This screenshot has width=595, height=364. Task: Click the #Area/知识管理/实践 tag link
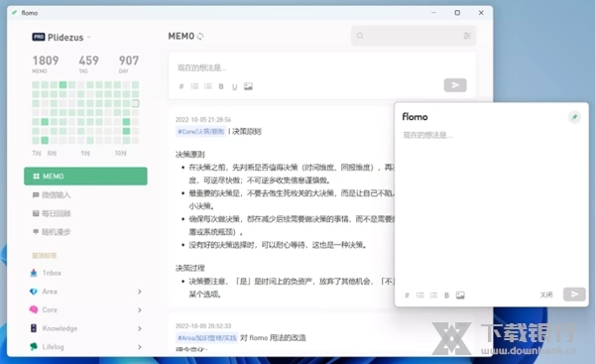(x=207, y=337)
